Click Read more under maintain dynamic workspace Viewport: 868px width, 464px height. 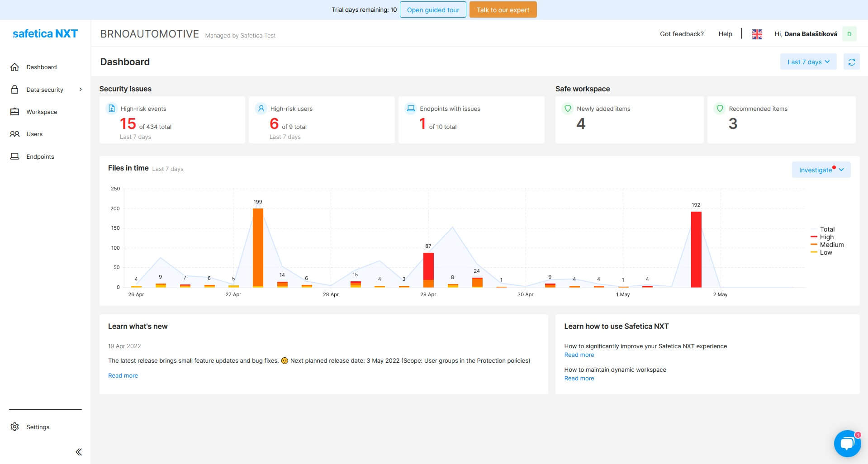pos(579,378)
